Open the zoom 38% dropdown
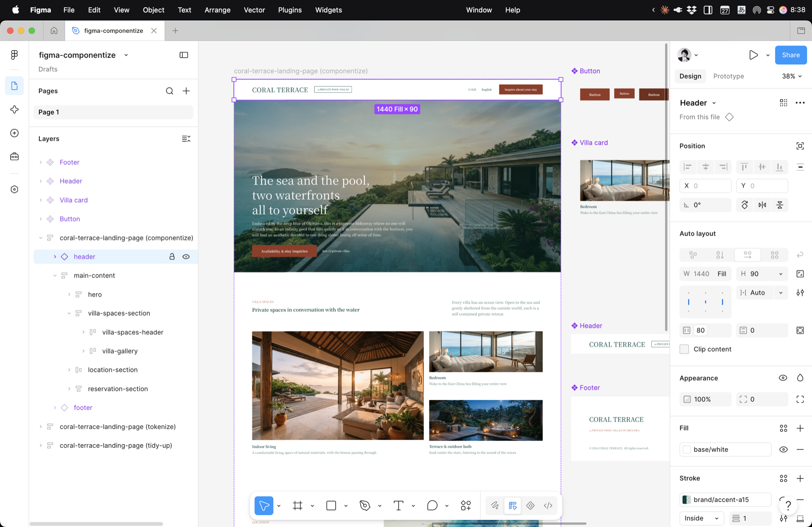The image size is (812, 527). point(792,76)
